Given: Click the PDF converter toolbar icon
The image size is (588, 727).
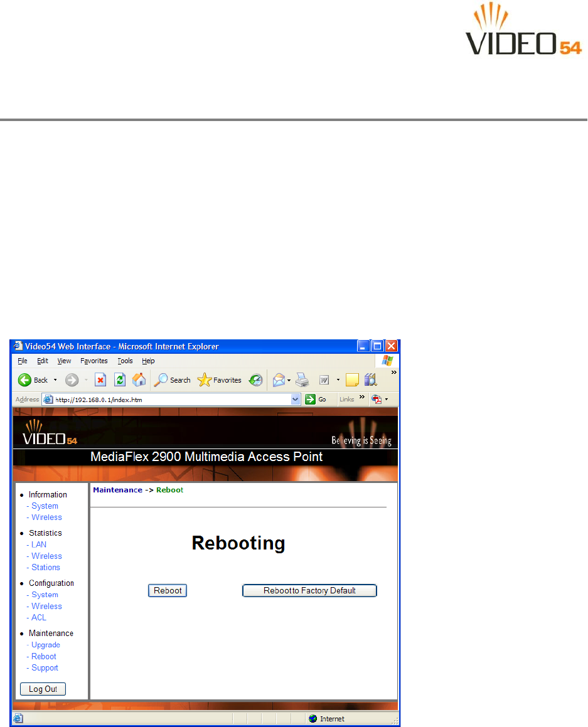Looking at the screenshot, I should (376, 399).
